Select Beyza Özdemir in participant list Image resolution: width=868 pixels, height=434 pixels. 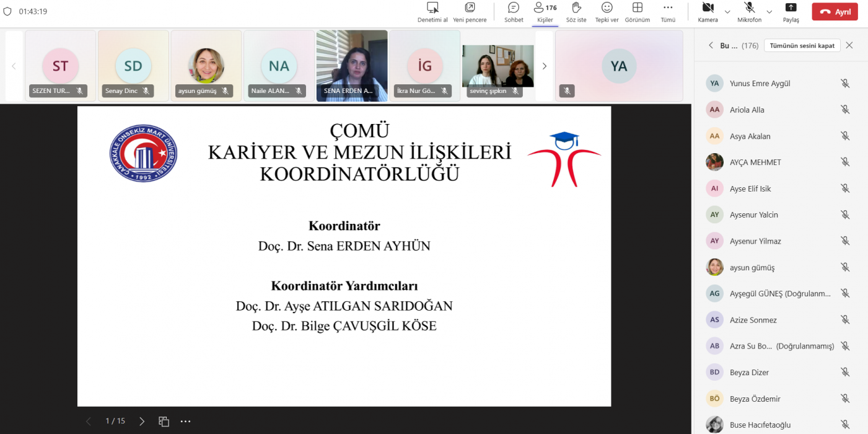click(x=755, y=399)
